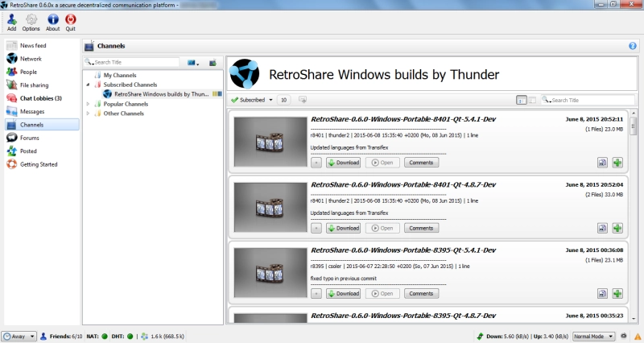Open News feed in sidebar

coord(42,46)
